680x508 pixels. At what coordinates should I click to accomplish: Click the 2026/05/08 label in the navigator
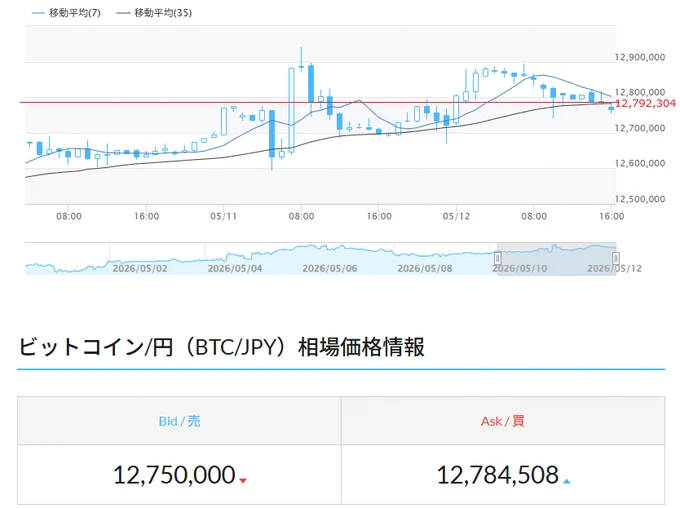tap(425, 269)
